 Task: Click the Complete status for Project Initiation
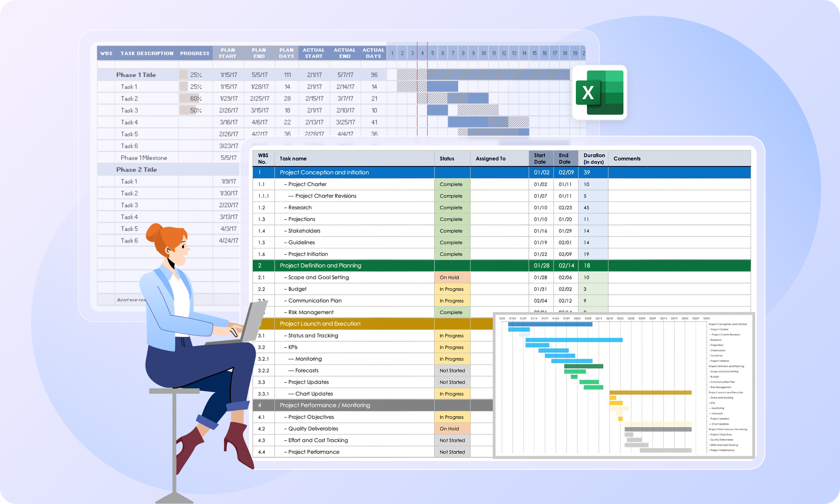click(x=452, y=254)
